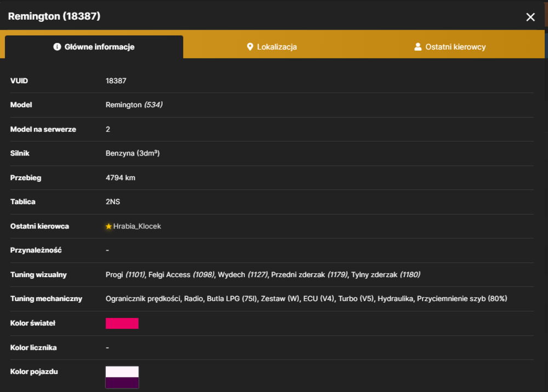Click the Remington (534) model value
Screen dimensions: 548x392
click(134, 105)
